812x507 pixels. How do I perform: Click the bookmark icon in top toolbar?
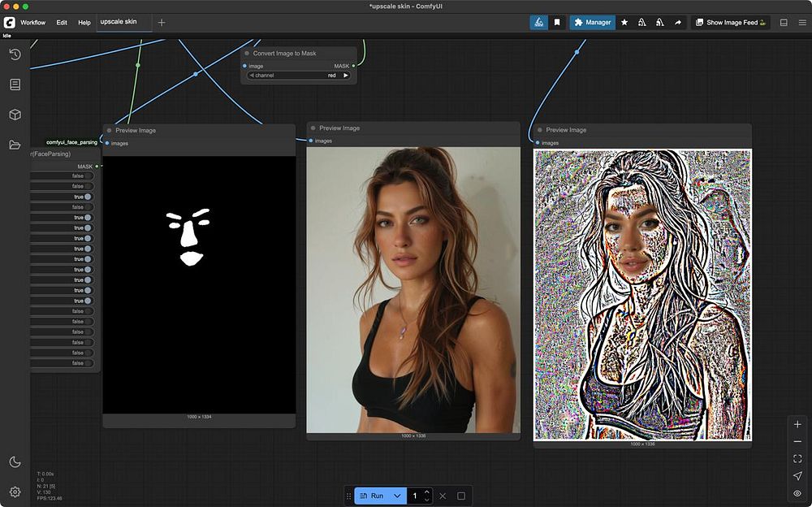click(x=557, y=23)
